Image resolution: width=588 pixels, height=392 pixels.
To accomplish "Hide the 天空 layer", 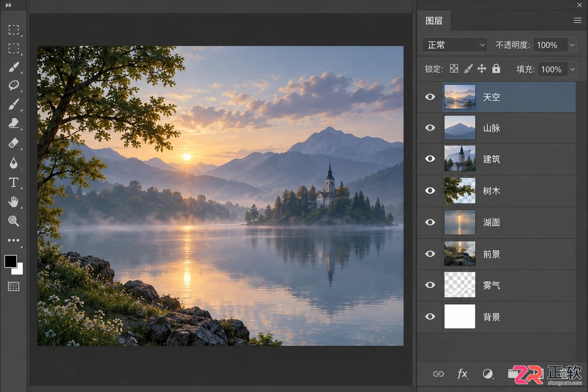I will pyautogui.click(x=430, y=97).
